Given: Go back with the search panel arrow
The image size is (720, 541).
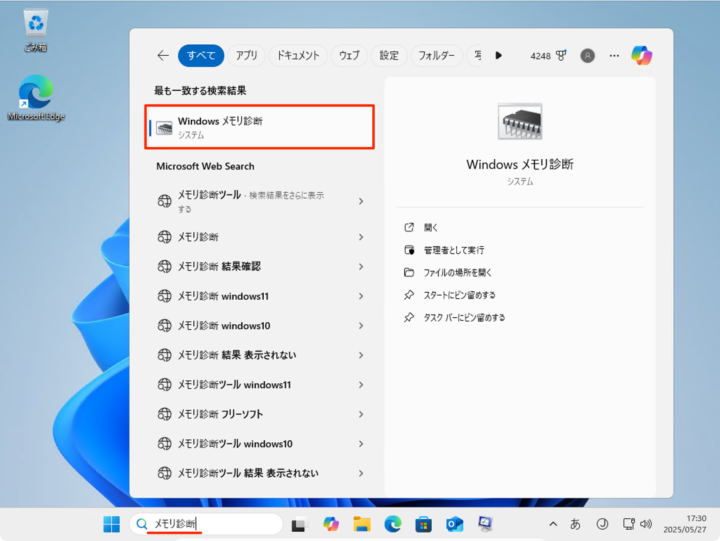Looking at the screenshot, I should [163, 56].
